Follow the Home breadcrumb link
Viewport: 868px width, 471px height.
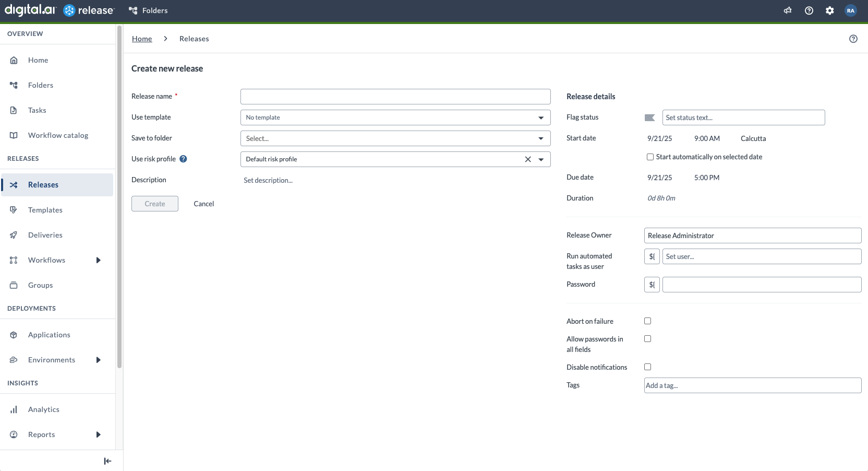142,39
